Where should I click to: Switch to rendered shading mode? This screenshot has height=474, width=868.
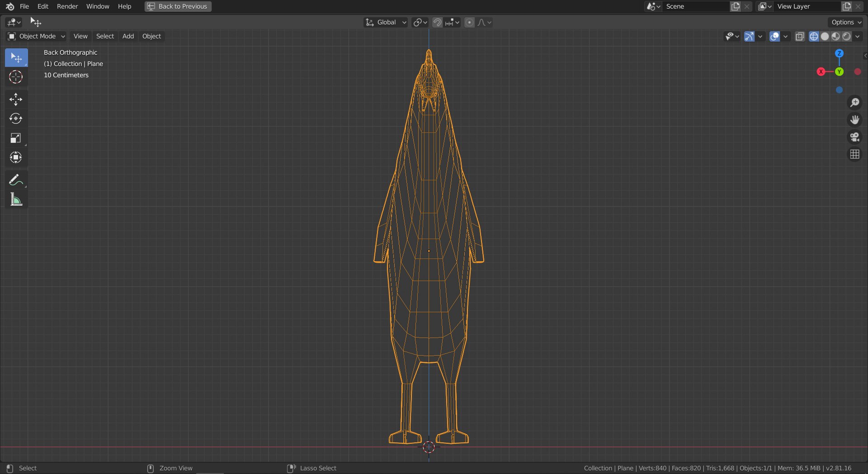coord(846,37)
